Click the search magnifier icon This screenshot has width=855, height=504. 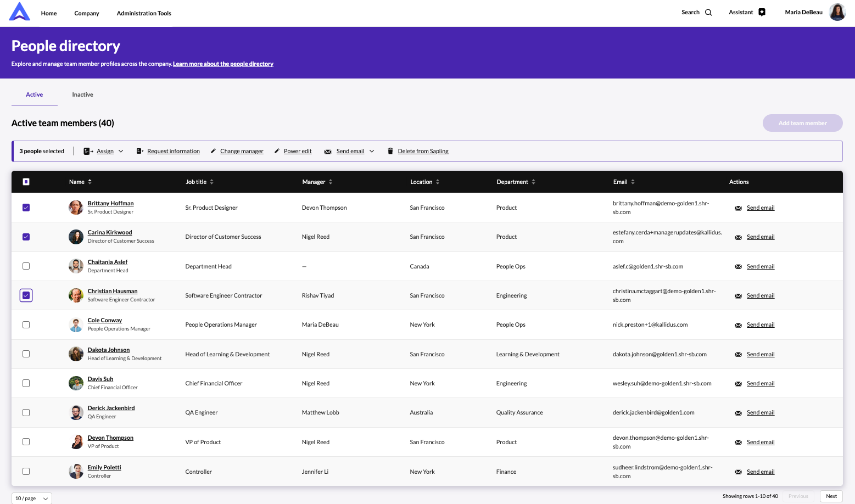pos(708,13)
